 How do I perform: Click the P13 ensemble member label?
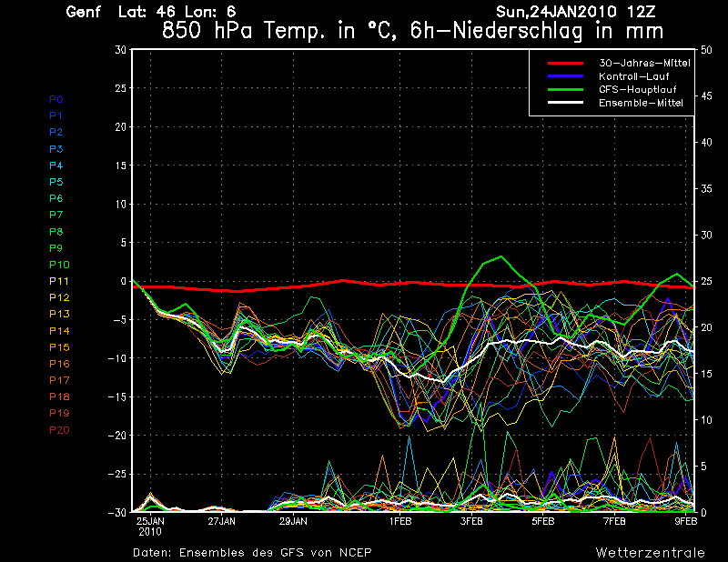point(59,314)
